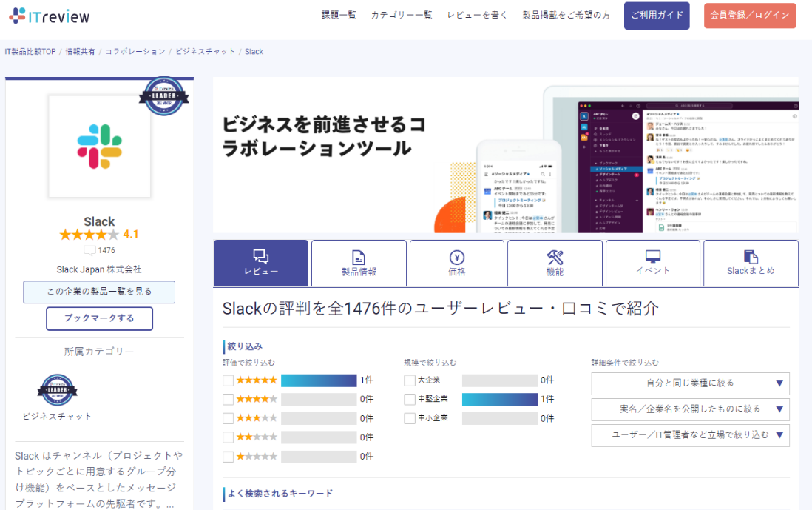812x510 pixels.
Task: Click the review count speech bubble icon
Action: coord(89,251)
